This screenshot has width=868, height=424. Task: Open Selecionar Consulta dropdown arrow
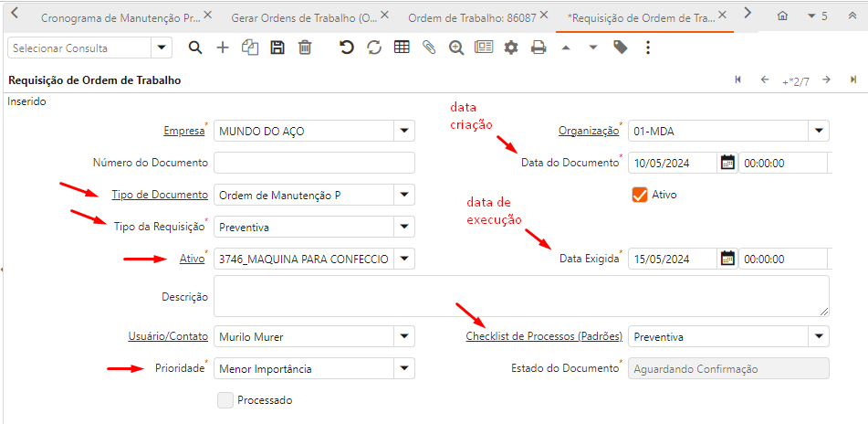pyautogui.click(x=161, y=48)
